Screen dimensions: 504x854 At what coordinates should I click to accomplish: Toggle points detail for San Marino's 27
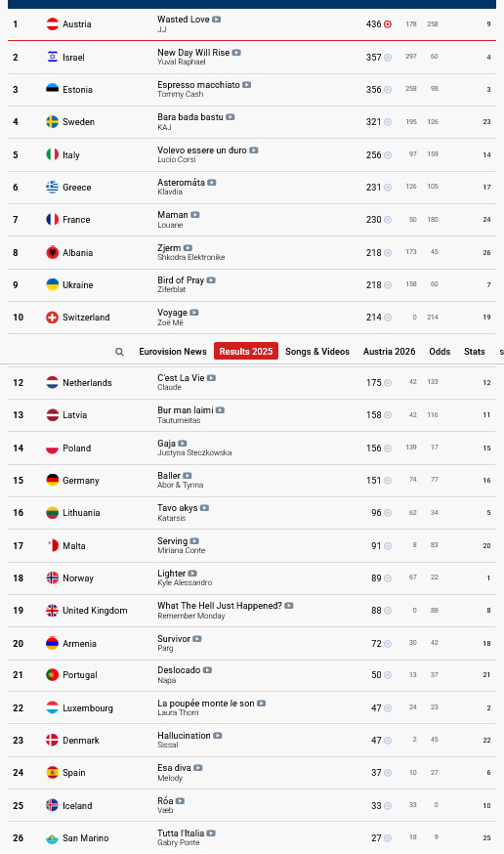tap(388, 838)
